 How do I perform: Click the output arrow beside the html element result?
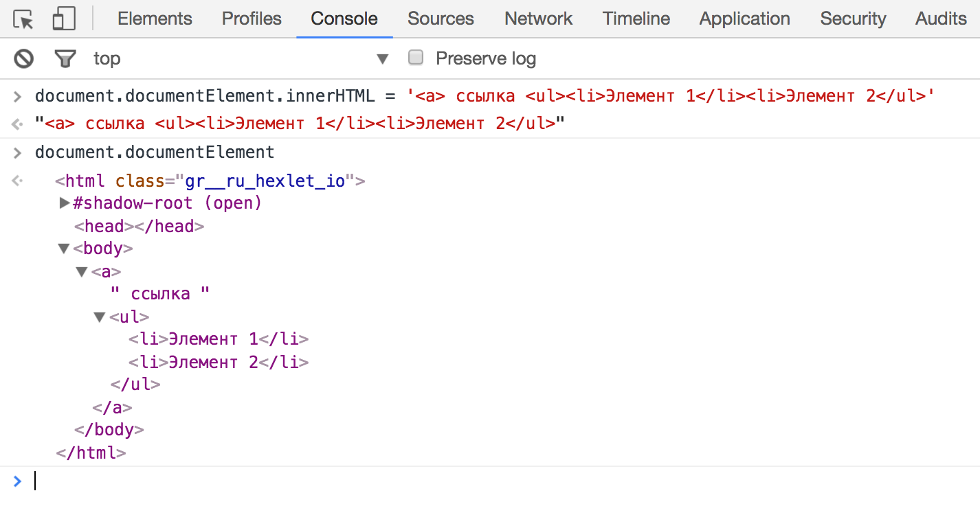click(x=17, y=180)
